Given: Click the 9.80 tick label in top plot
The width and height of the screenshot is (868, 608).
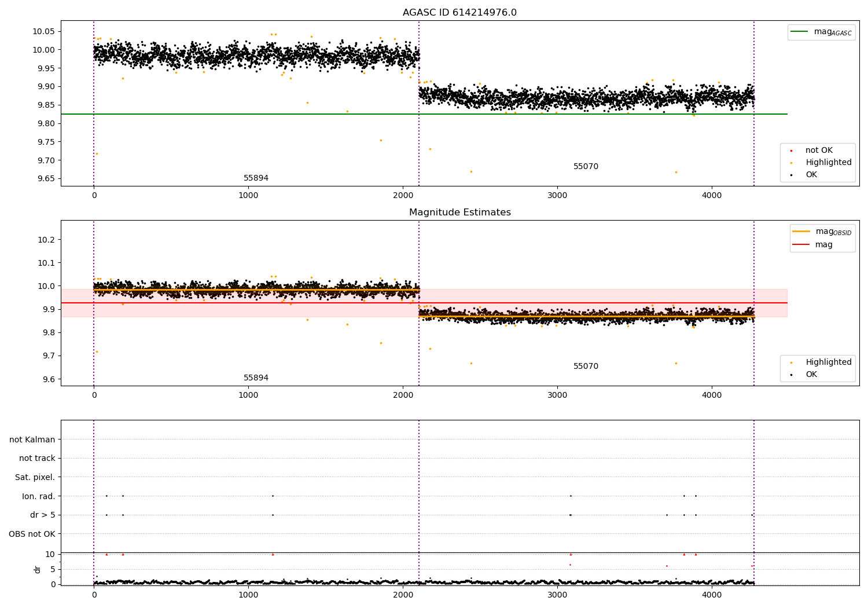Looking at the screenshot, I should click(x=45, y=123).
